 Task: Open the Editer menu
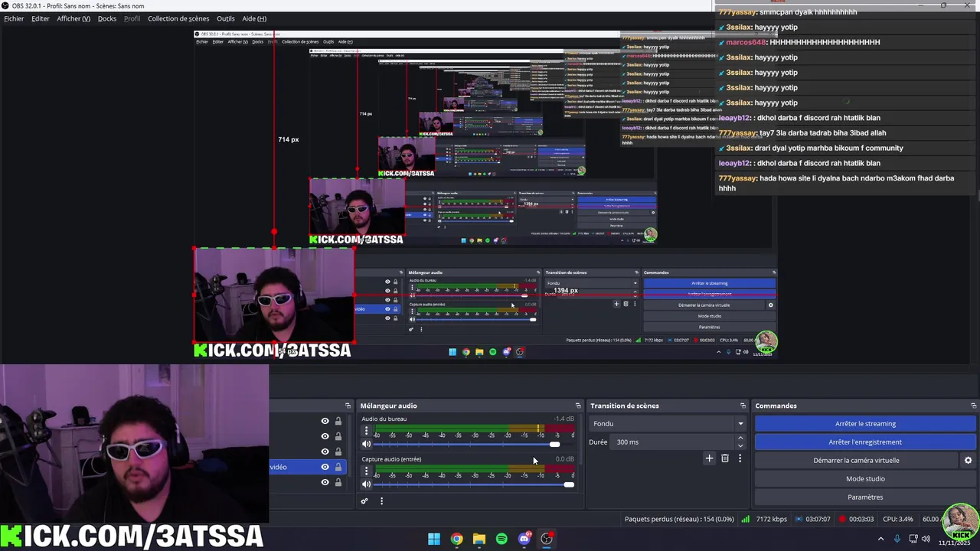pyautogui.click(x=41, y=18)
